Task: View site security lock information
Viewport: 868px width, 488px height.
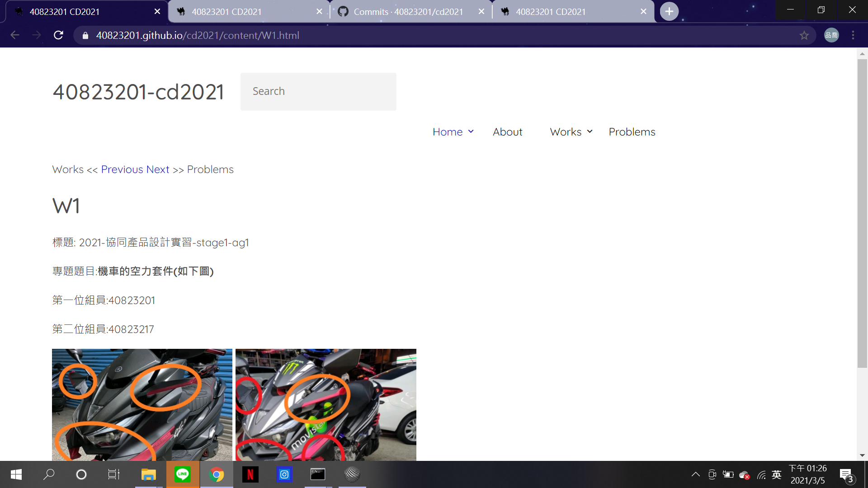Action: click(x=85, y=35)
